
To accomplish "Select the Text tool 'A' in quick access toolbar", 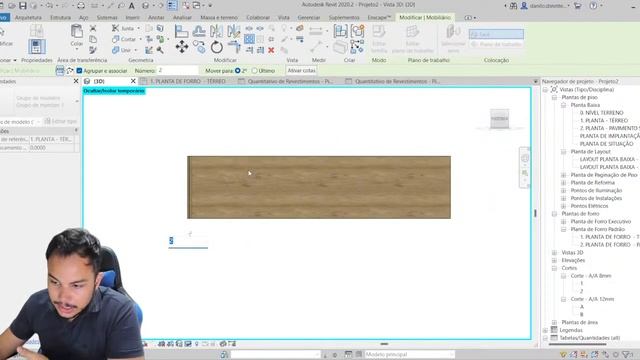I will click(x=131, y=6).
